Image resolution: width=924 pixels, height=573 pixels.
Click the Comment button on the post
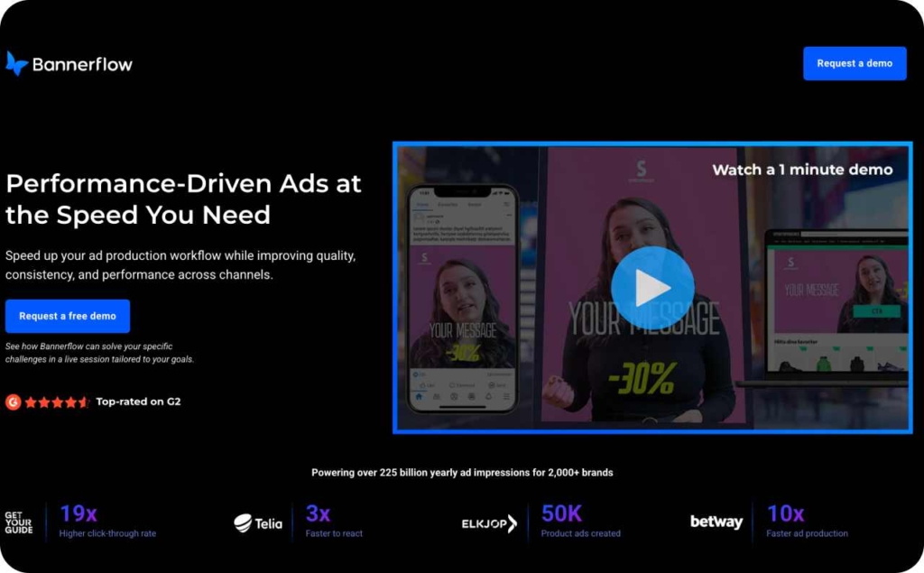[x=462, y=385]
